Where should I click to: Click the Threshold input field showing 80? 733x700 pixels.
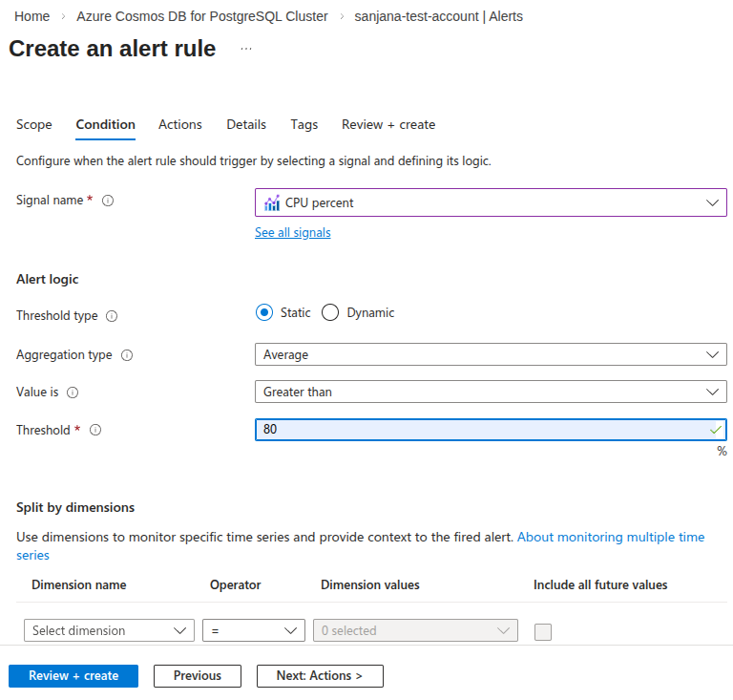pyautogui.click(x=491, y=430)
